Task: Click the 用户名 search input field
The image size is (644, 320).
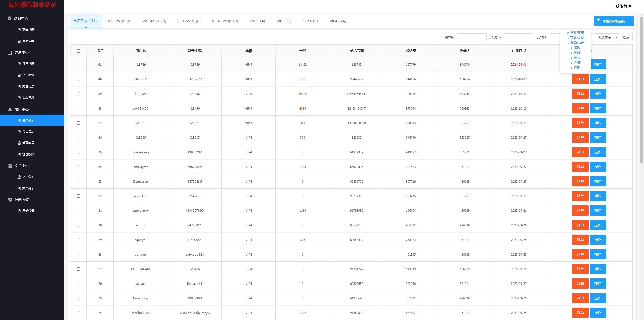Action: point(471,37)
